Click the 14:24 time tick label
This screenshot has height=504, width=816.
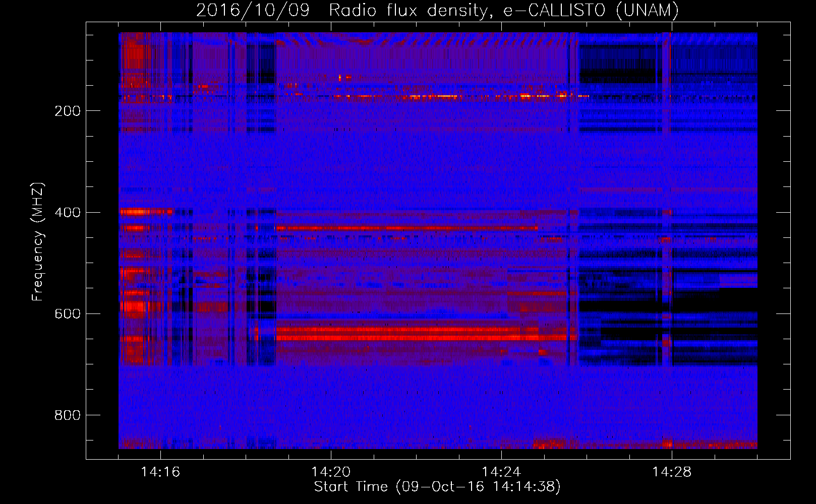pyautogui.click(x=501, y=472)
